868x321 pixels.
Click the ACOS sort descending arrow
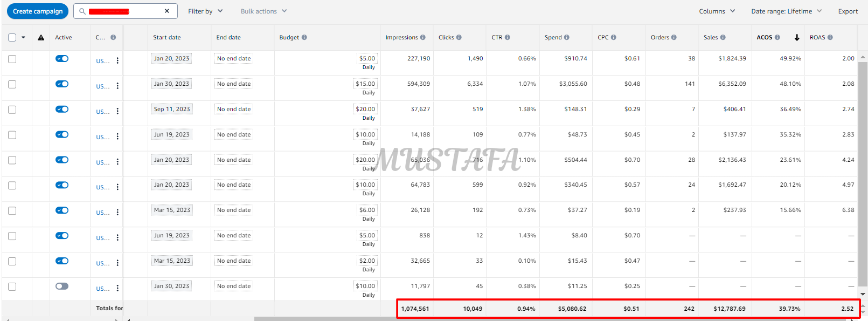click(x=797, y=38)
